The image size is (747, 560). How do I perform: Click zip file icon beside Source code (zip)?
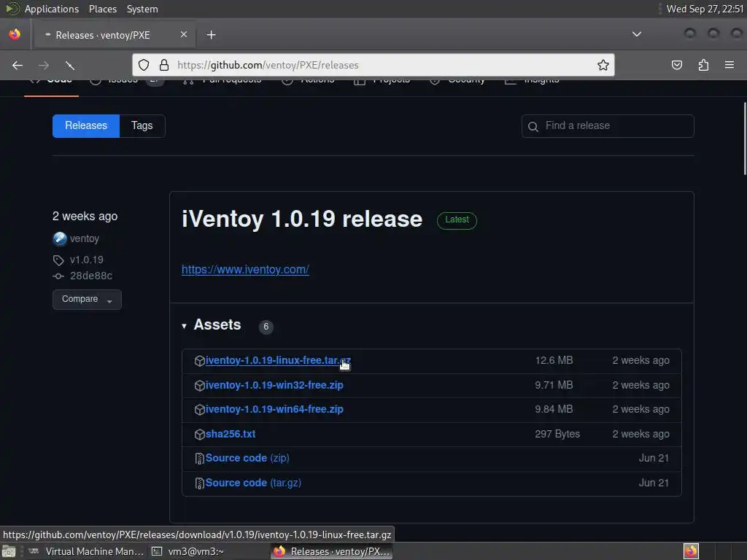point(200,459)
